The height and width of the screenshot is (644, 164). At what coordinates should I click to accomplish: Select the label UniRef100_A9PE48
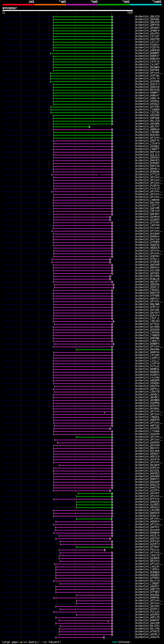(x=147, y=51)
